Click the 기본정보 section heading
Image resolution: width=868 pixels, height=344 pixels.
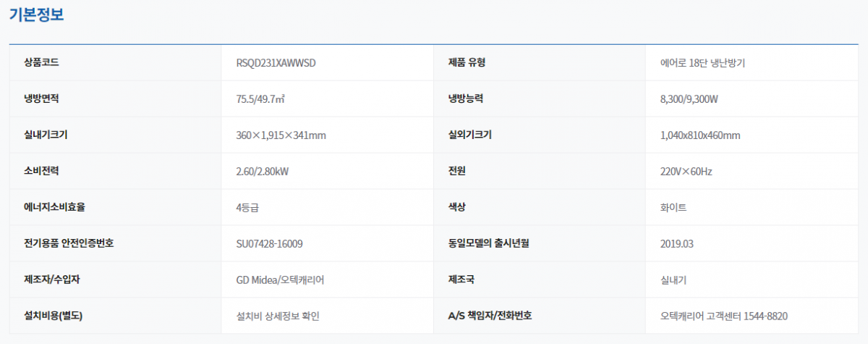click(36, 15)
